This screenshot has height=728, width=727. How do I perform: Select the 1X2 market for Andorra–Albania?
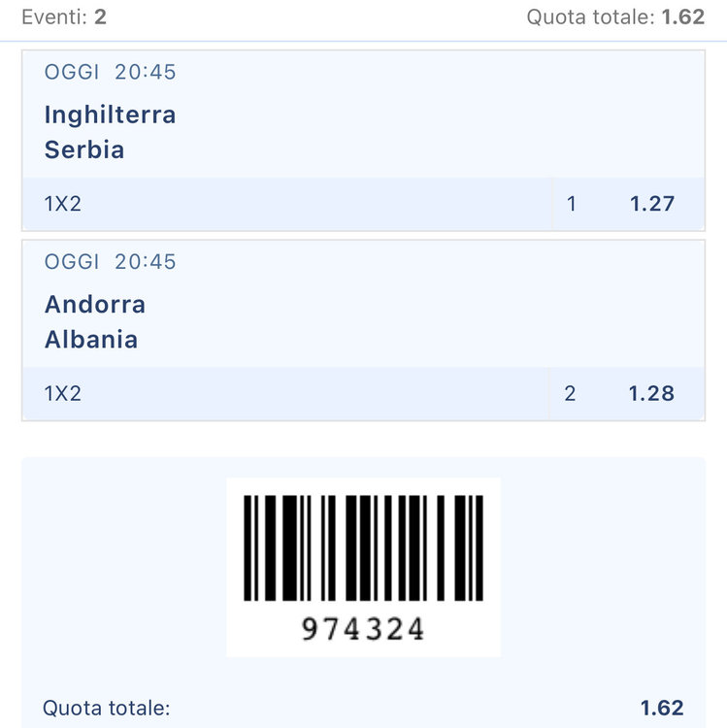point(63,393)
